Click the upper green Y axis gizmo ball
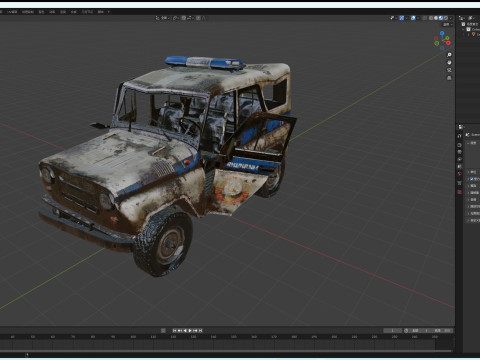This screenshot has width=480, height=360. pyautogui.click(x=447, y=38)
